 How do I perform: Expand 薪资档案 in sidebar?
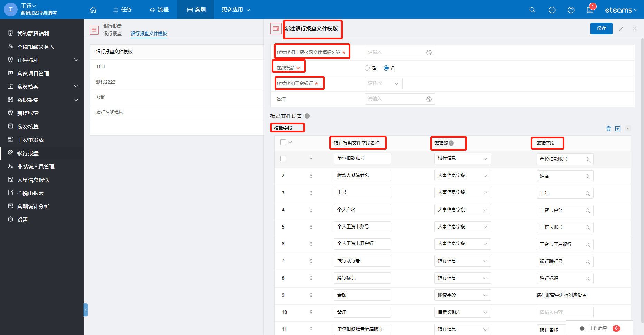[76, 86]
